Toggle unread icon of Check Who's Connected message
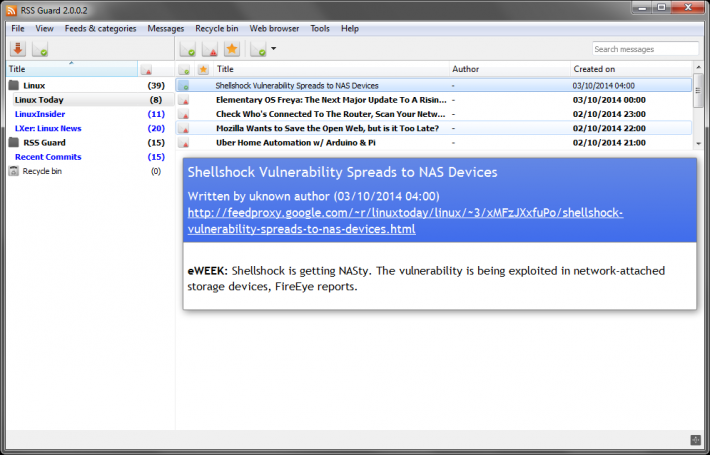 [183, 114]
